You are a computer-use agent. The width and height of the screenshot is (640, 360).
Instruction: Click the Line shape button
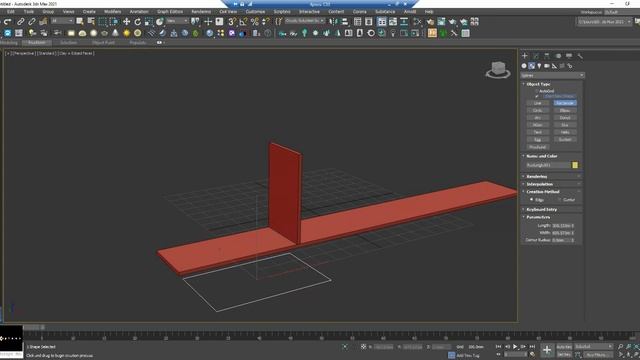click(538, 103)
